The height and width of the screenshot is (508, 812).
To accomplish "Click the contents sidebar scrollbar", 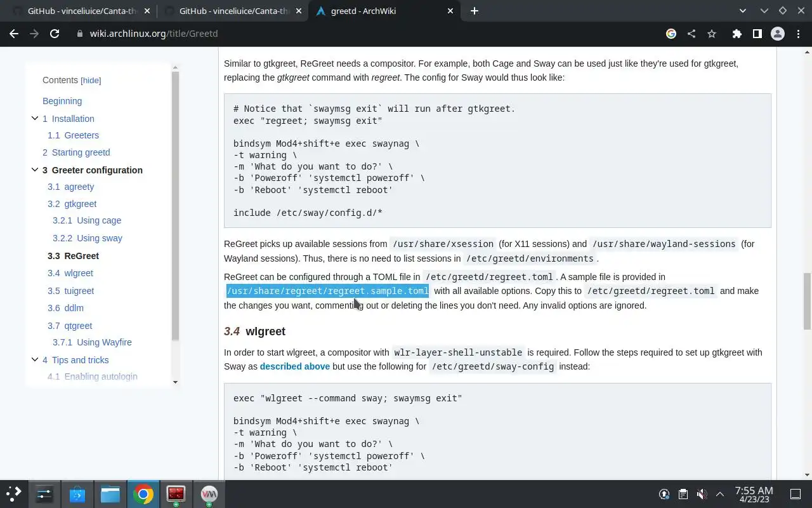I will pos(176,205).
